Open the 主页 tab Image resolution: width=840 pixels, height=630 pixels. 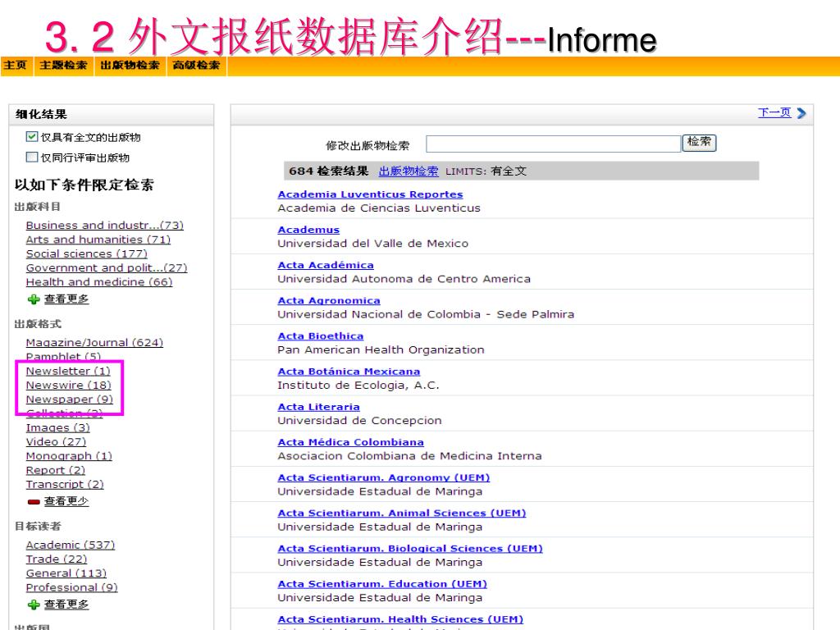(15, 66)
